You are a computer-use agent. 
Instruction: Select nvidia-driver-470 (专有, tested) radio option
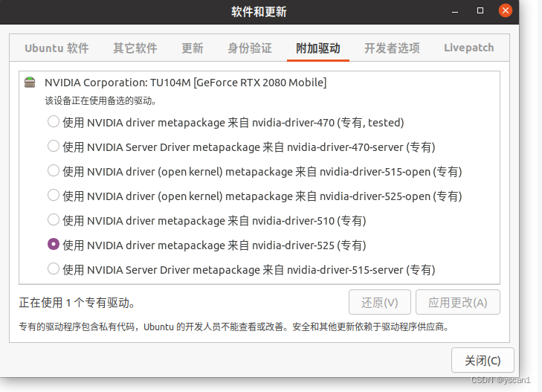[54, 122]
